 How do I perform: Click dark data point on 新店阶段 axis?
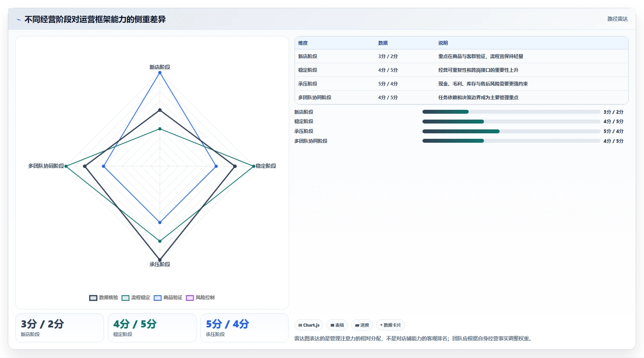pos(160,110)
